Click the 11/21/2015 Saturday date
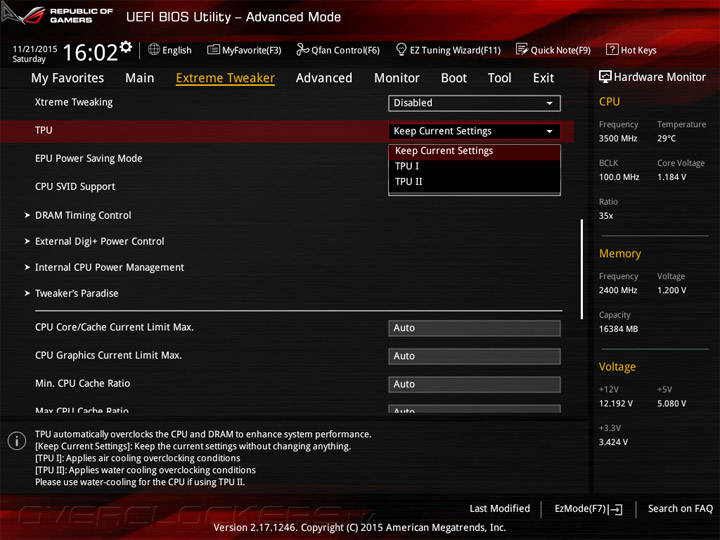 (35, 54)
